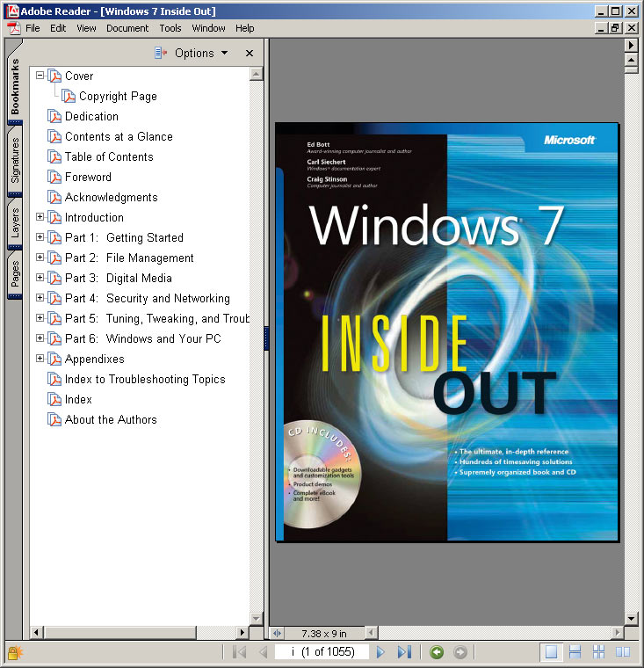Viewport: 644px width, 668px height.
Task: Click the bookmarks panel scroll-down arrow
Action: tap(256, 619)
